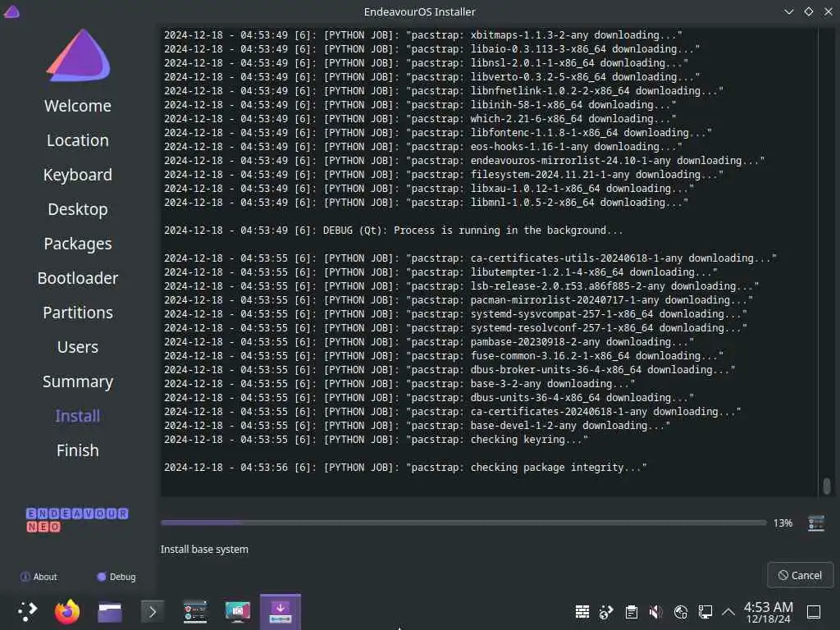The width and height of the screenshot is (840, 630).
Task: Click the base-devel-1-2-any log line
Action: coord(417,426)
